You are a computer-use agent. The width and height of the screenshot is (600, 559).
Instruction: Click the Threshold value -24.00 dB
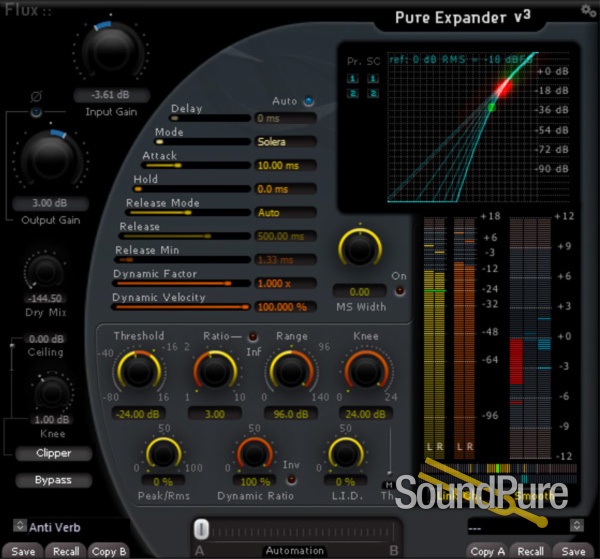[138, 414]
